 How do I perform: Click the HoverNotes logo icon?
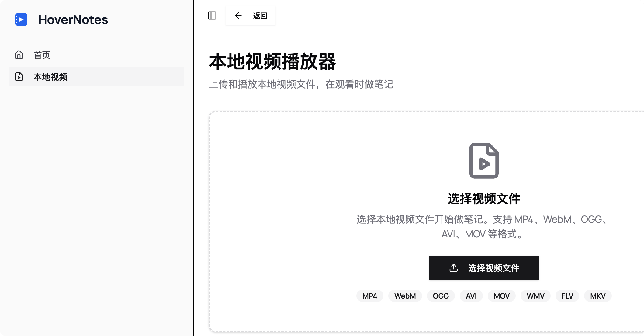click(21, 19)
